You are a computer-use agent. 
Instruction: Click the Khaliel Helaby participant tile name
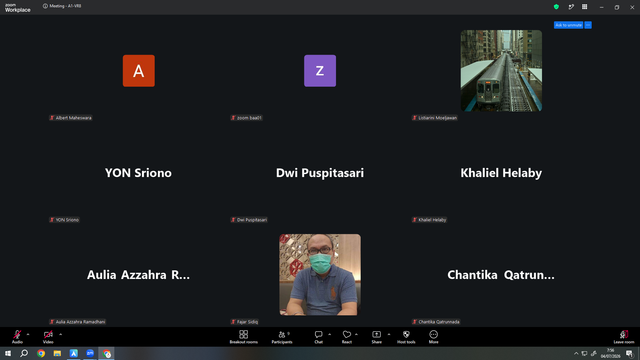[x=501, y=173]
